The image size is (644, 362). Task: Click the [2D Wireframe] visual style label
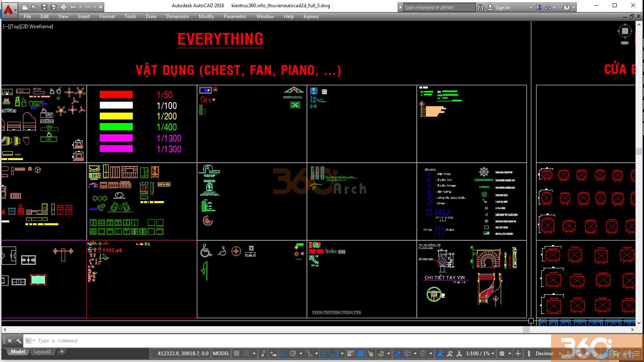click(37, 27)
